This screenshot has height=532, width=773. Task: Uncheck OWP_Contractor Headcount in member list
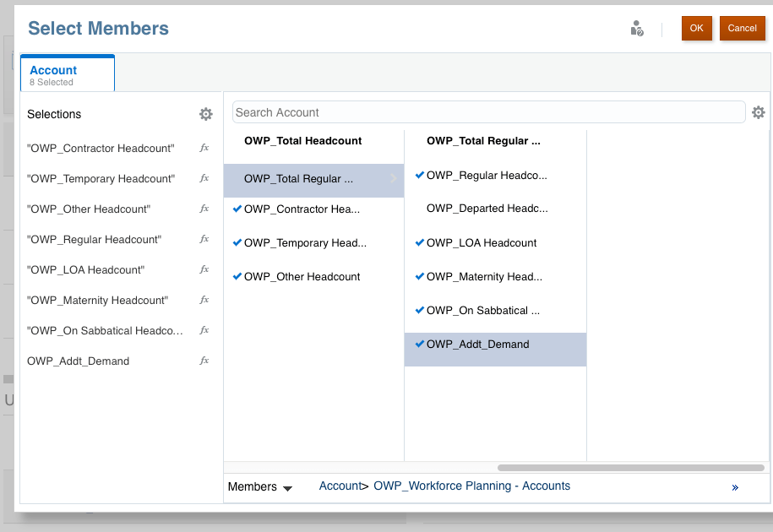pyautogui.click(x=237, y=209)
